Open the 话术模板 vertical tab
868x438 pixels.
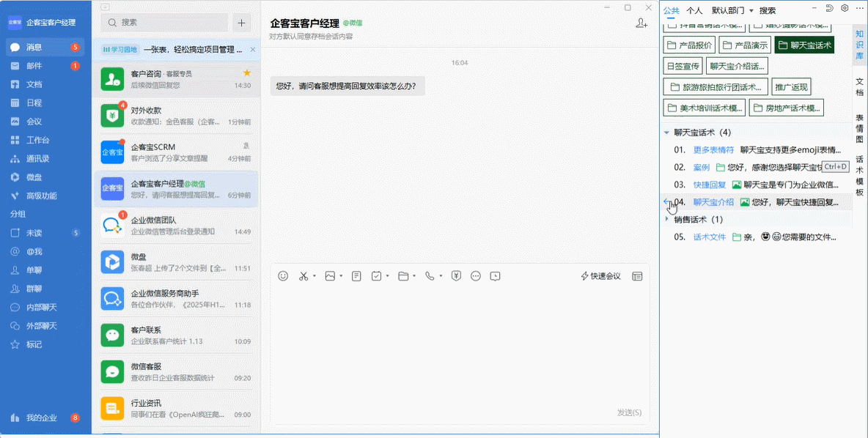coord(859,176)
